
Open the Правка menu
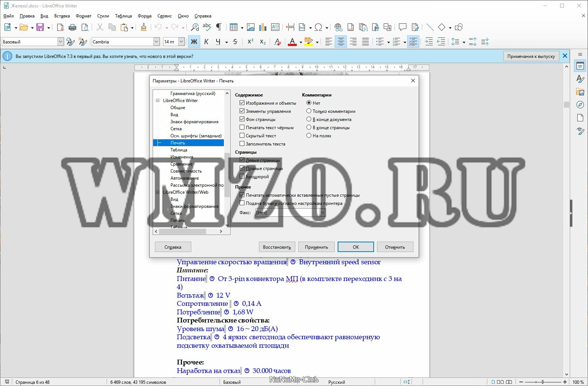click(27, 16)
